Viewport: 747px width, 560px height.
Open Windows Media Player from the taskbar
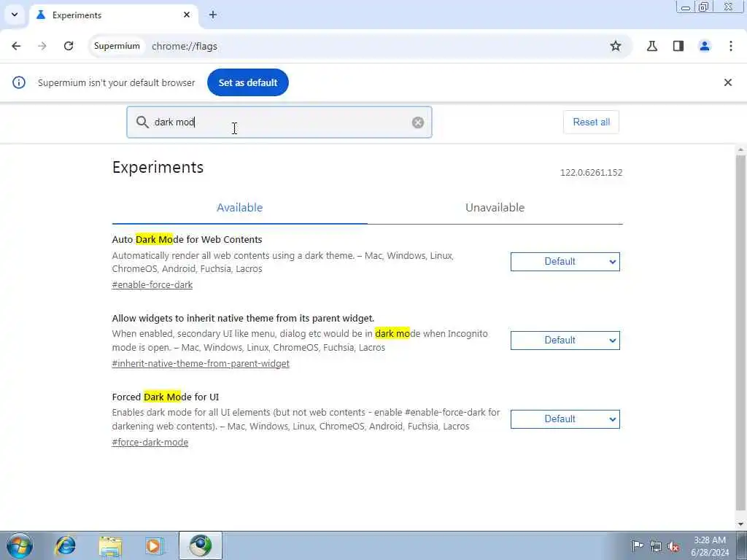point(155,545)
